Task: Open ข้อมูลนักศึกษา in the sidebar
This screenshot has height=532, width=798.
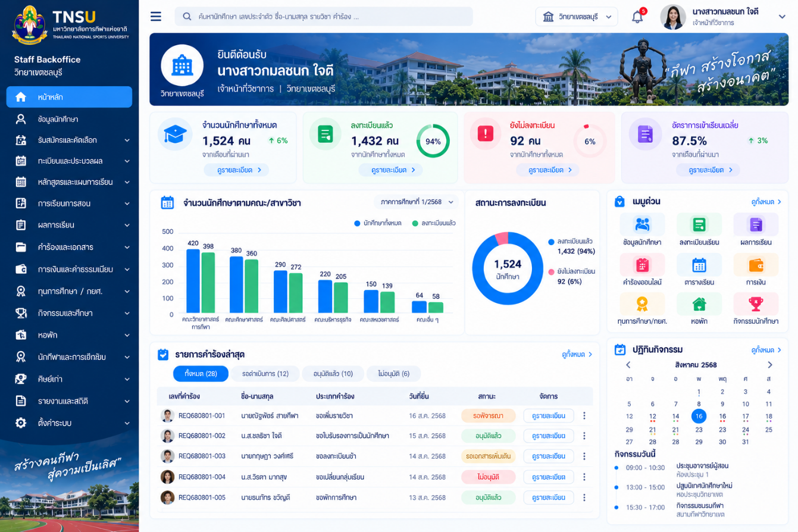Action: (69, 119)
